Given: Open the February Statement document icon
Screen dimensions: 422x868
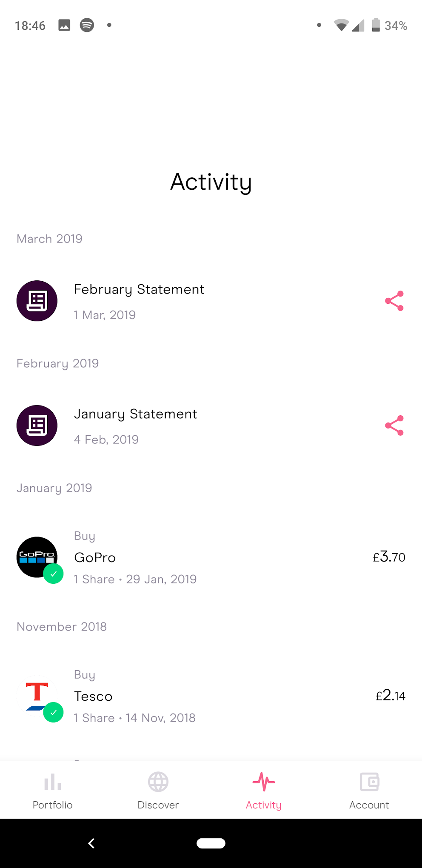Looking at the screenshot, I should click(x=37, y=301).
